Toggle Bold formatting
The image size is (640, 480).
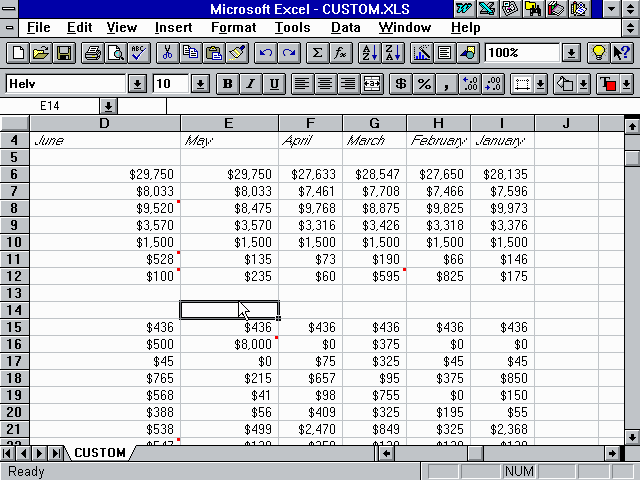pos(228,84)
